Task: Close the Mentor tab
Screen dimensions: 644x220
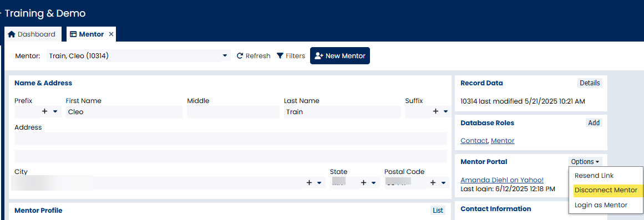Action: click(x=111, y=34)
